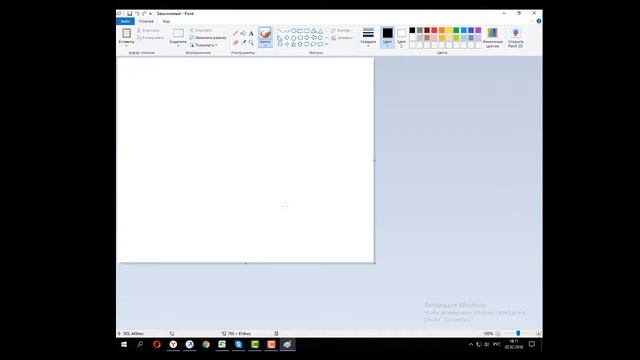Pick the purple color swatch
The image size is (640, 360).
tap(478, 30)
